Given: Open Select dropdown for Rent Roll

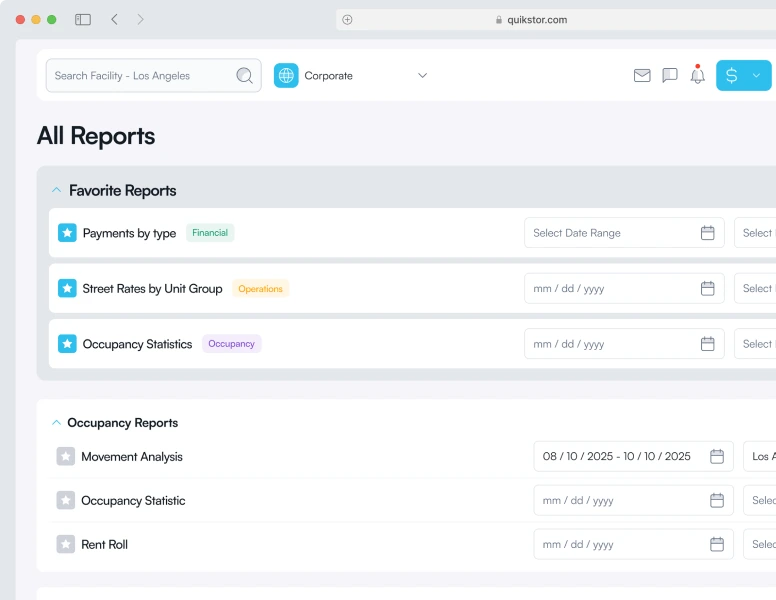Looking at the screenshot, I should tap(760, 545).
